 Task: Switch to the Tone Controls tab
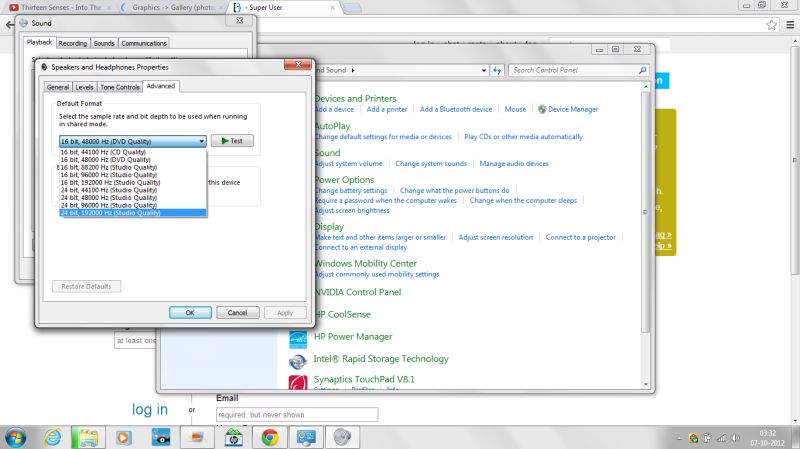[120, 87]
